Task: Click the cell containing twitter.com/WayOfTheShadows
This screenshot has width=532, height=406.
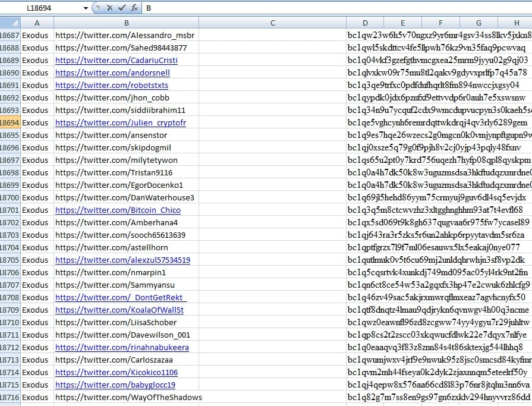Action: click(128, 397)
